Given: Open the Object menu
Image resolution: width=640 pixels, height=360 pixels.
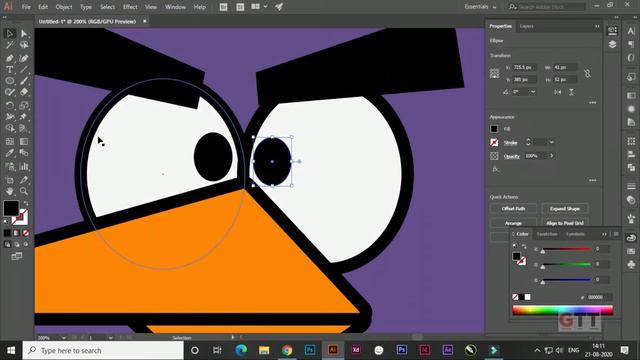Looking at the screenshot, I should pyautogui.click(x=64, y=7).
